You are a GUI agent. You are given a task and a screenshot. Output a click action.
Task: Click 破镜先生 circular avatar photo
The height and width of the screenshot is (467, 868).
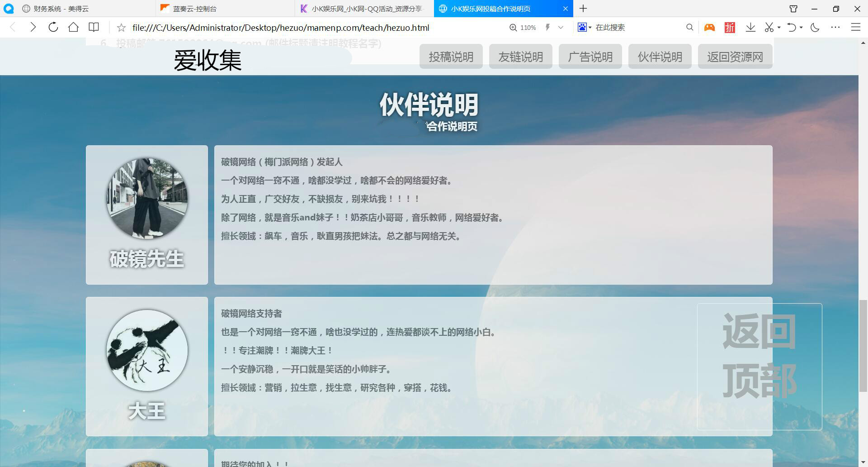(147, 198)
